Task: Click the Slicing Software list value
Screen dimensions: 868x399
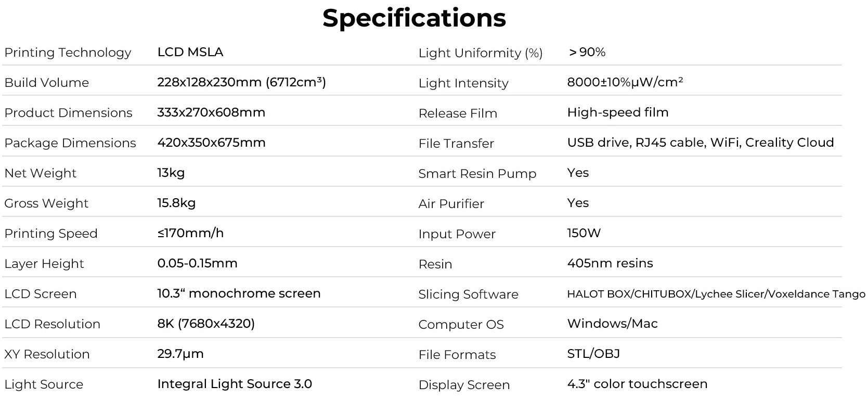Action: [716, 294]
